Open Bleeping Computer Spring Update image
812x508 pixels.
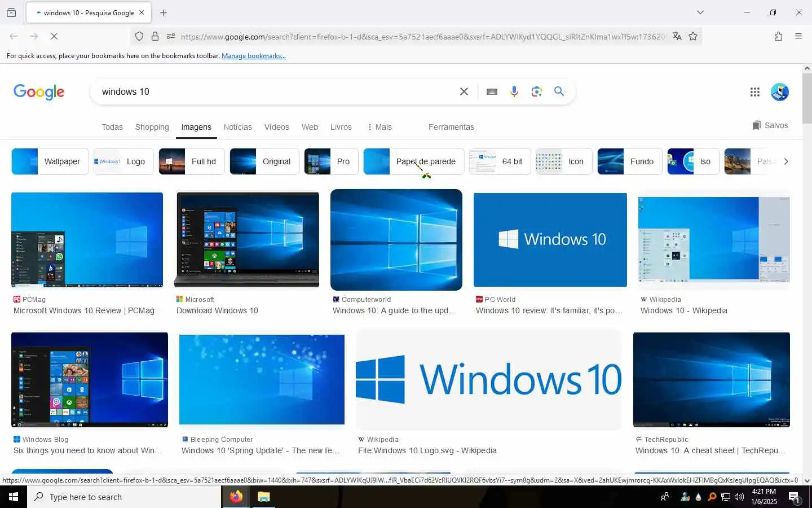pos(262,380)
